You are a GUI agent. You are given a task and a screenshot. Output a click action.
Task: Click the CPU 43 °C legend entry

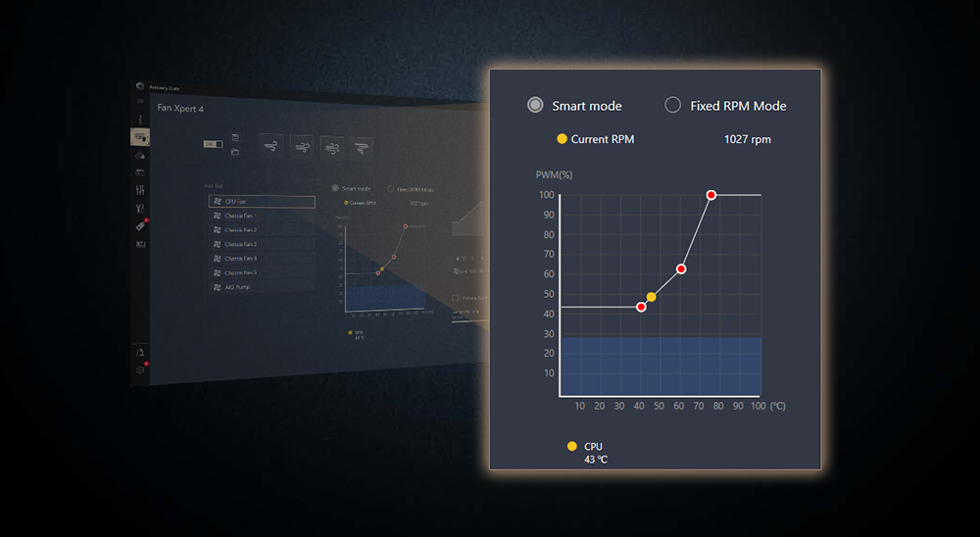pyautogui.click(x=587, y=453)
